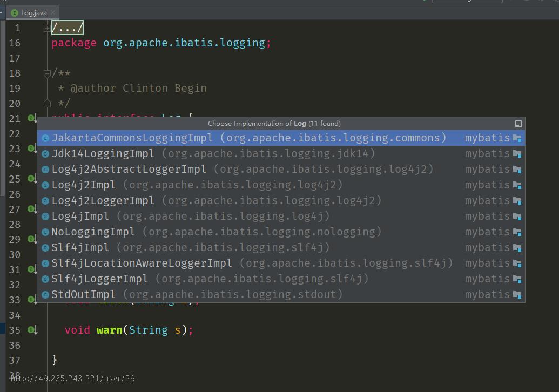Click the mybatis module icon in Slf4jImpl row
Viewport: 559px width, 392px height.
[x=517, y=248]
